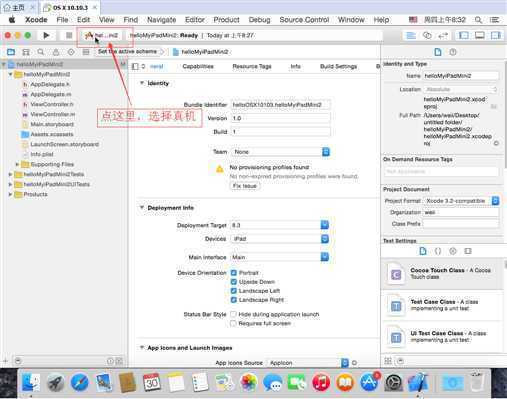Viewport: 507px width, 399px height.
Task: Toggle the Debug area visibility
Action: click(x=480, y=35)
